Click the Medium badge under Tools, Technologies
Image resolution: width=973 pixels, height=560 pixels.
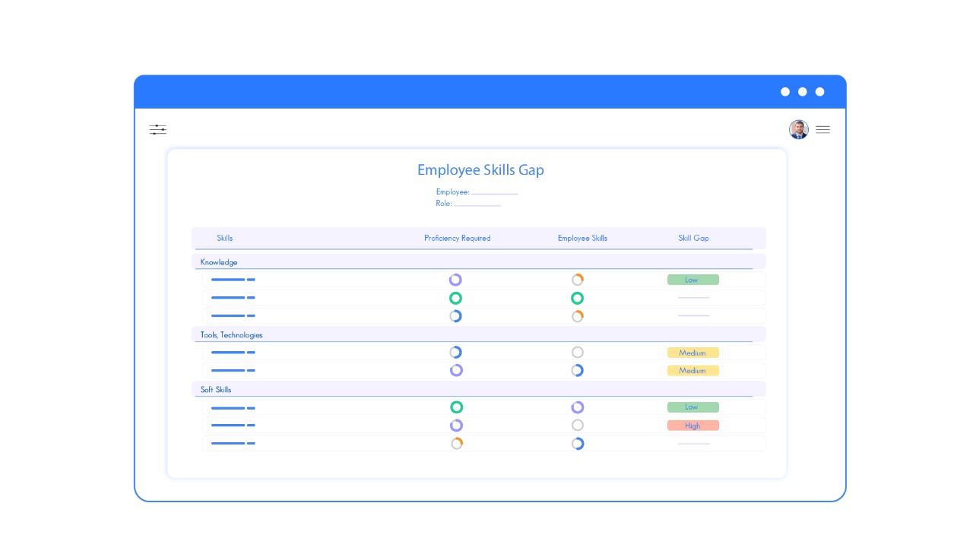(693, 353)
